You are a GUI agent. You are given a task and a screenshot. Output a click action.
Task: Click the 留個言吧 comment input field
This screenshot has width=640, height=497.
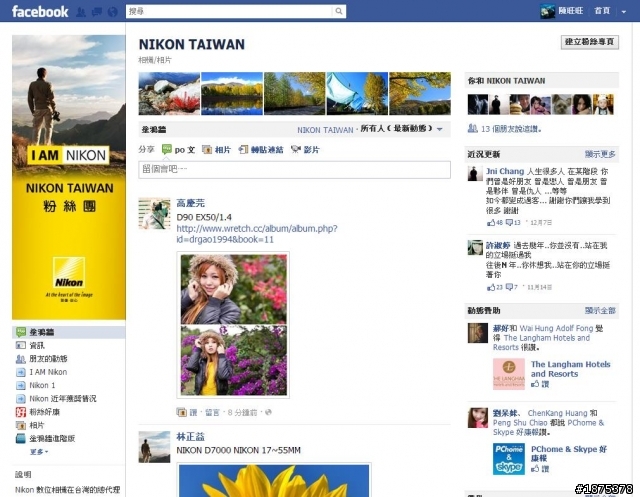click(294, 169)
